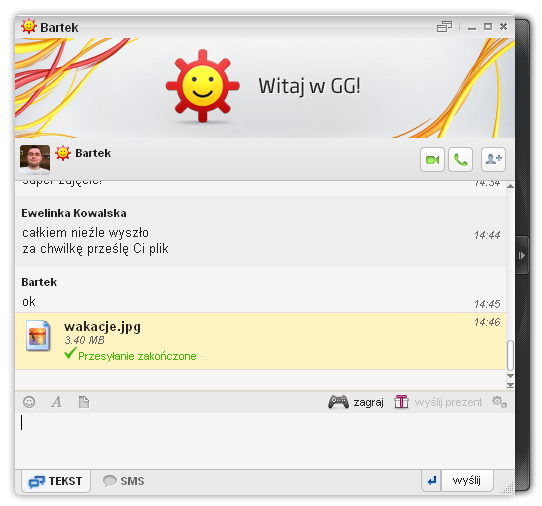Click the 14:45 timestamp

(x=487, y=304)
